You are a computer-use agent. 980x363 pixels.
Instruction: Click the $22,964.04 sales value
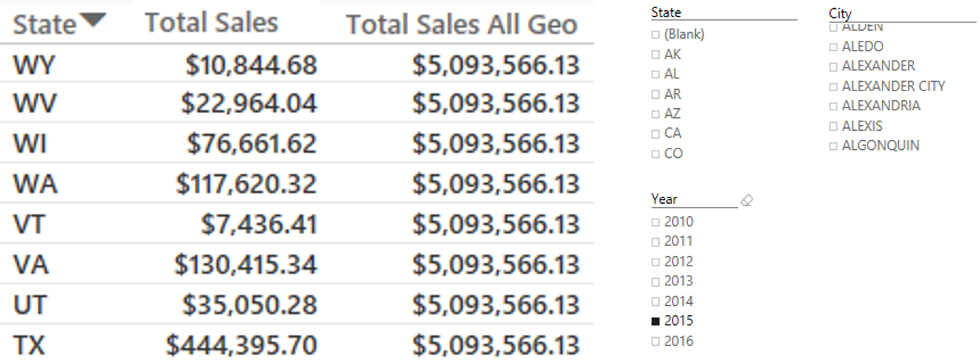(x=249, y=104)
